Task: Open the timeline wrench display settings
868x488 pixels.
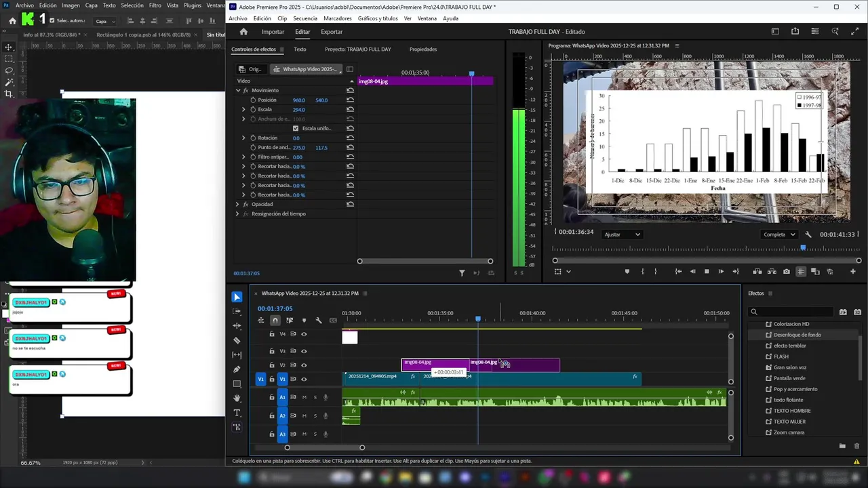Action: click(319, 320)
